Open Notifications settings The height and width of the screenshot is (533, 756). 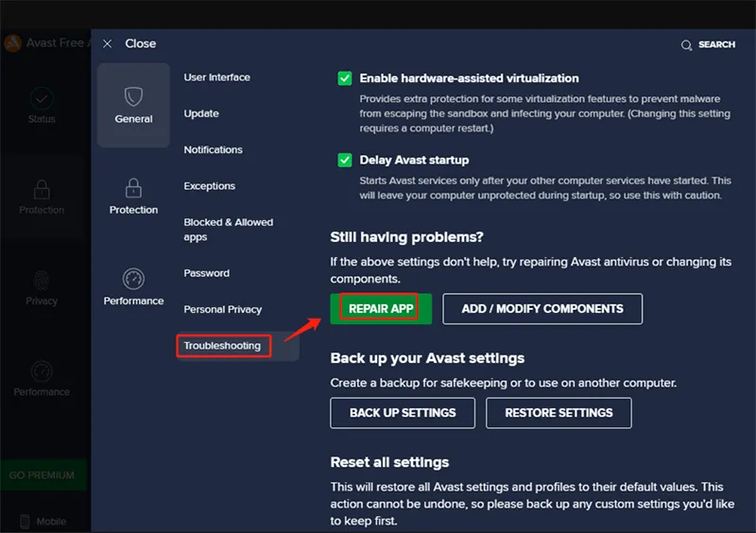[x=214, y=149]
